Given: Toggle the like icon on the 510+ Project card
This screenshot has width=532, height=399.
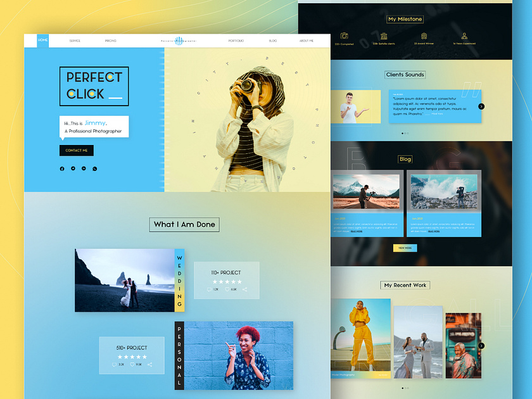Looking at the screenshot, I should (x=132, y=364).
